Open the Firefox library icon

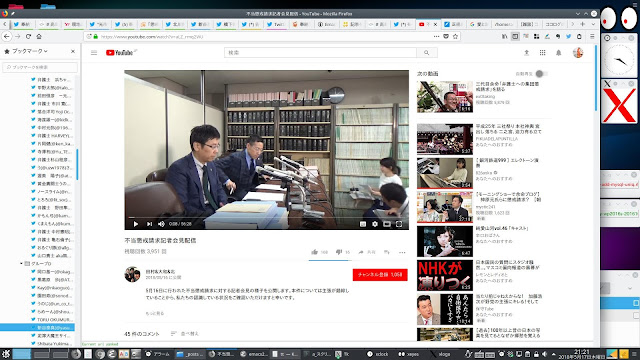pos(505,36)
